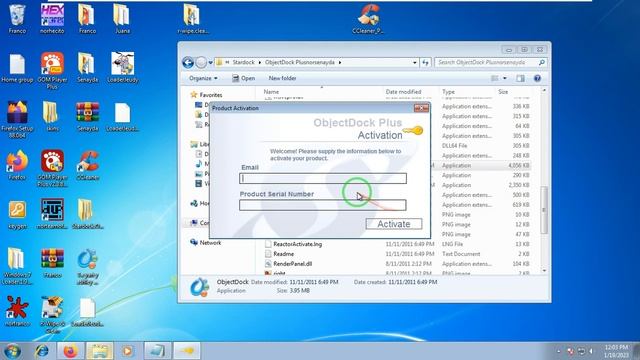
Task: Select the Senayda folder icon
Action: coord(87,68)
